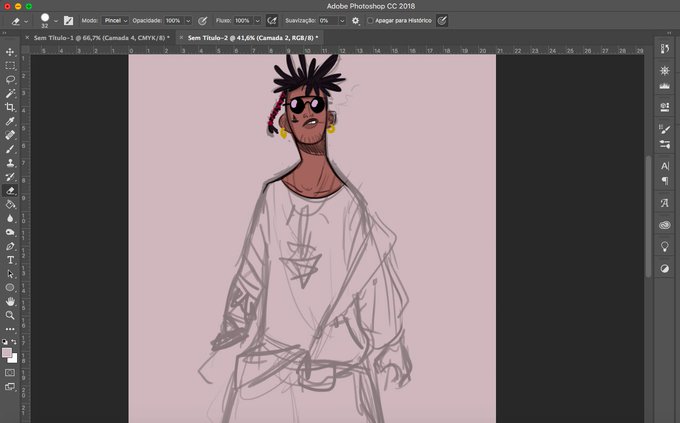Enable Apagar para Histórico checkbox
Screen dimensions: 680x423
point(370,20)
